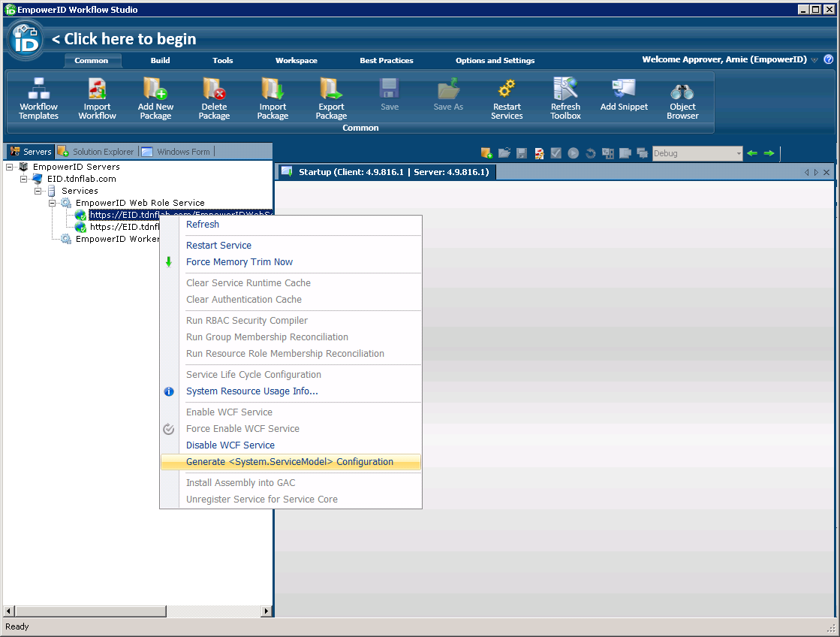
Task: Collapse the Services tree node
Action: [38, 191]
